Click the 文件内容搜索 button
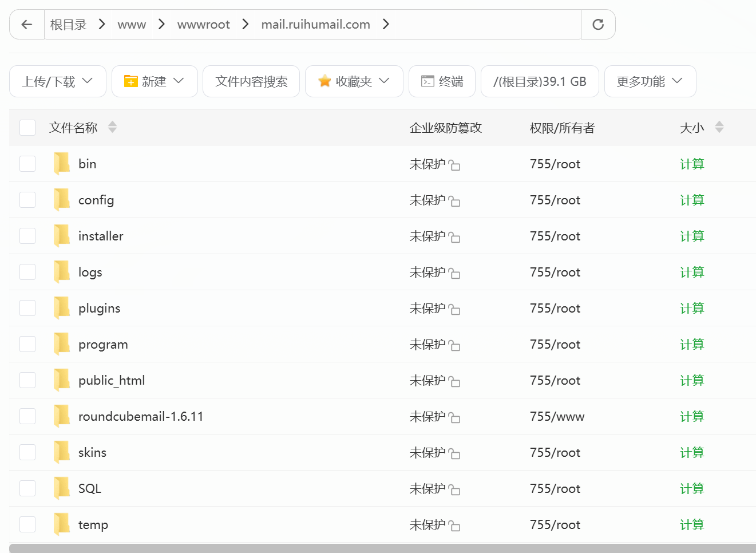The image size is (756, 553). pyautogui.click(x=251, y=81)
